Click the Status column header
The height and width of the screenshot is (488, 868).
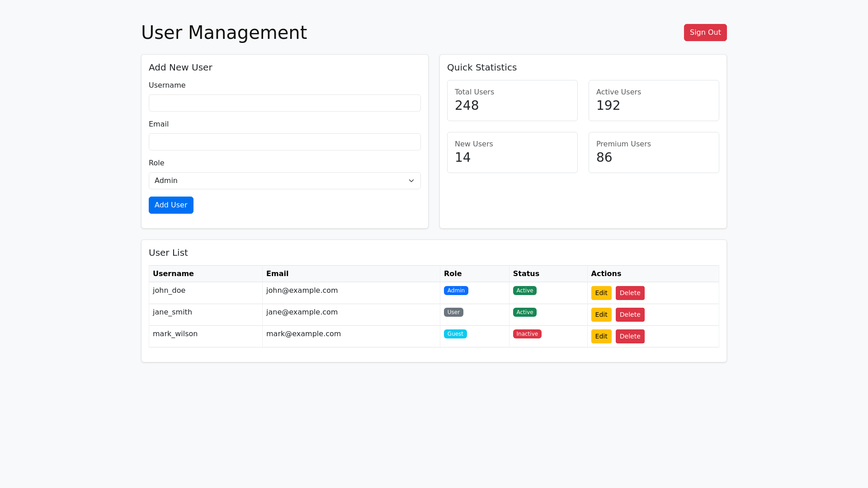[548, 274]
